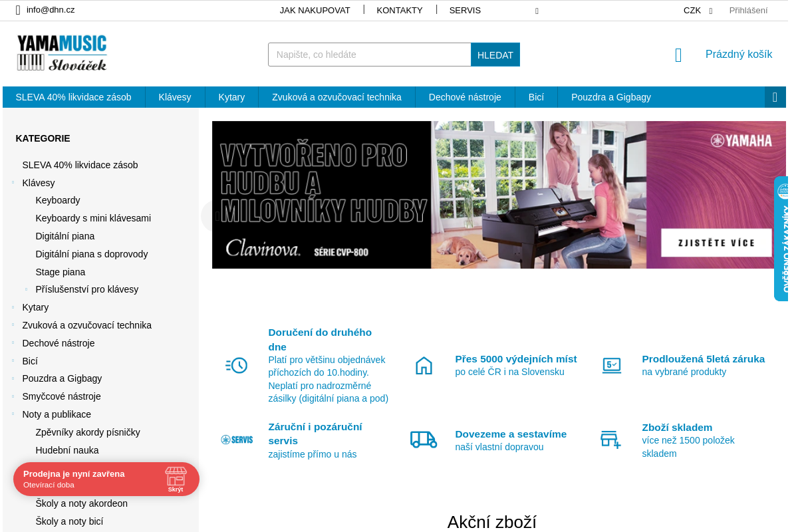
Task: Collapse the Klávesy category in sidebar
Action: (x=13, y=182)
